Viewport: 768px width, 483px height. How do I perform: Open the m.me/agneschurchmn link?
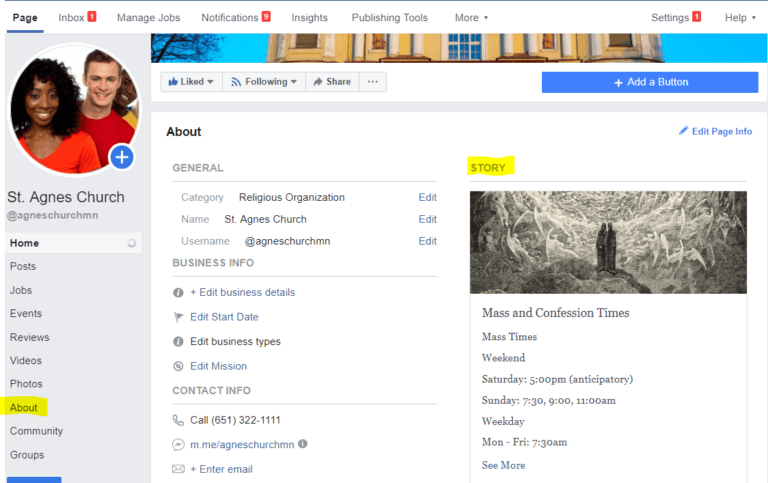(242, 445)
